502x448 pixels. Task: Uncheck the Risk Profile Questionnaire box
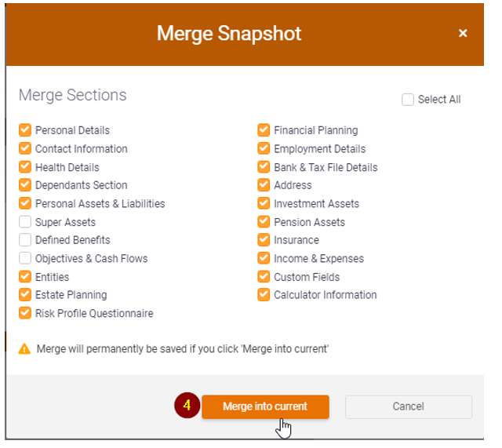coord(25,314)
